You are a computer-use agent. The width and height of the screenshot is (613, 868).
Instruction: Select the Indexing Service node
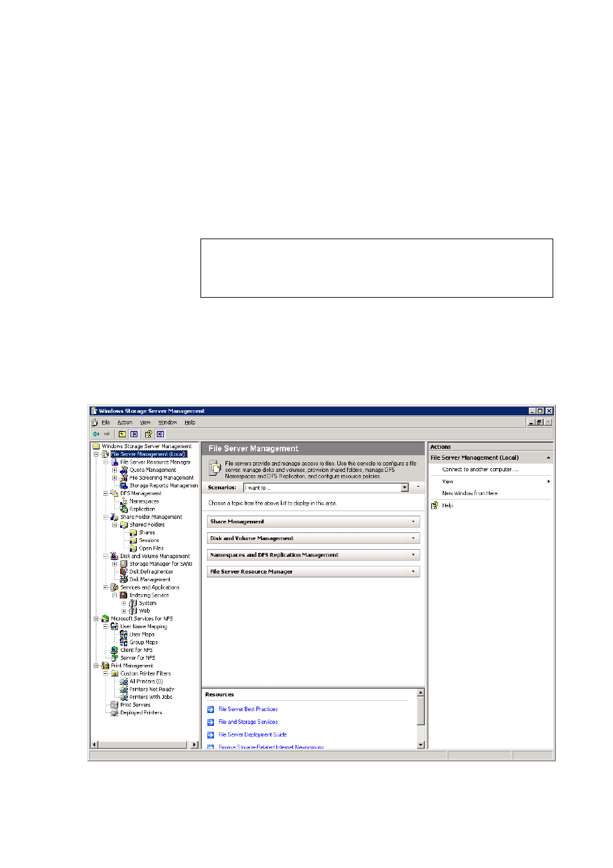click(x=149, y=595)
